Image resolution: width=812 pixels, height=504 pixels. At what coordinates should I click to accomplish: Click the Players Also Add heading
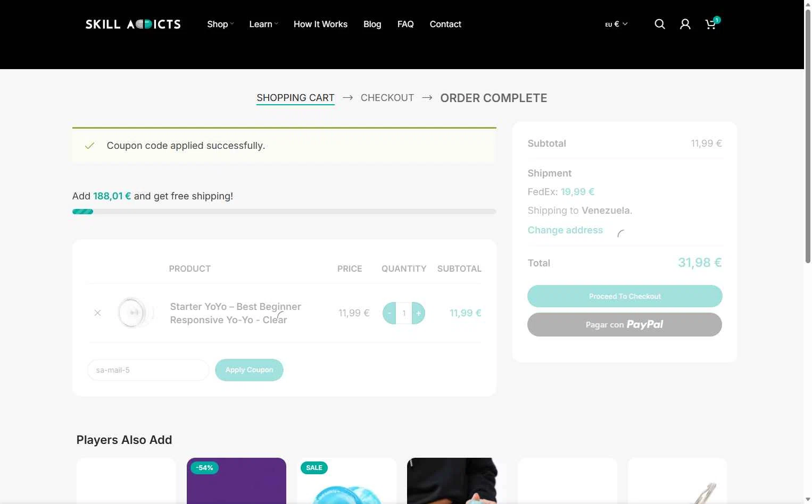tap(124, 440)
